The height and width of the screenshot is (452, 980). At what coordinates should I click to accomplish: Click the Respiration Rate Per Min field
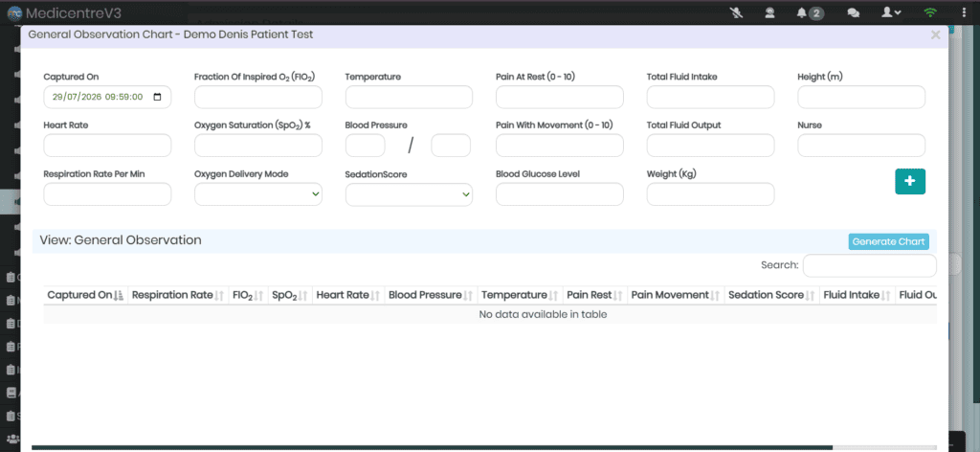click(107, 194)
